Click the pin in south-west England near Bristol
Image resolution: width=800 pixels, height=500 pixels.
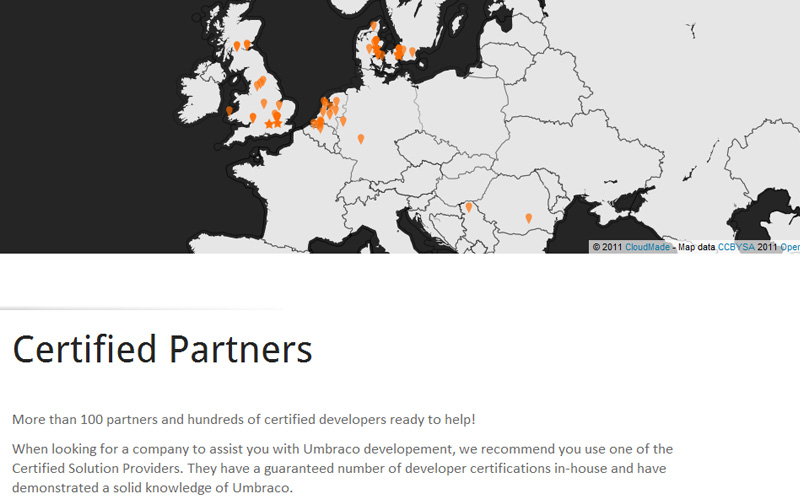(x=253, y=118)
